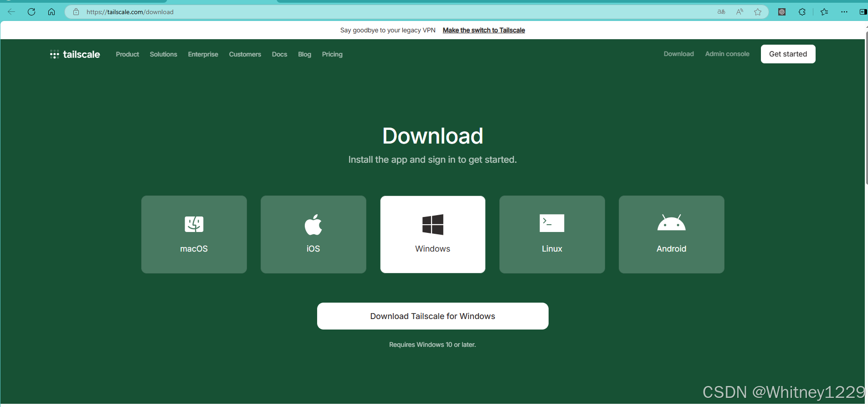Open the Admin console link
The image size is (868, 407).
[x=727, y=54]
